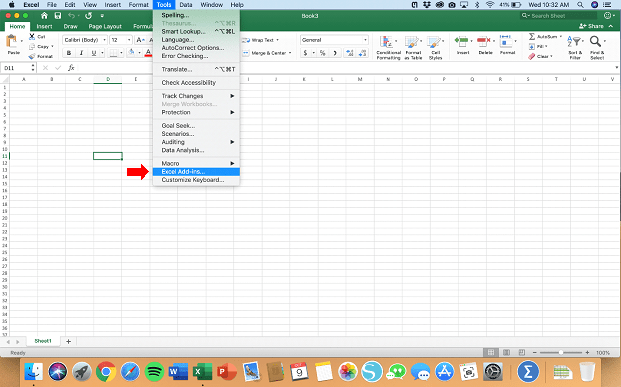621x387 pixels.
Task: Open Chrome from the Dock
Action: pos(106,372)
